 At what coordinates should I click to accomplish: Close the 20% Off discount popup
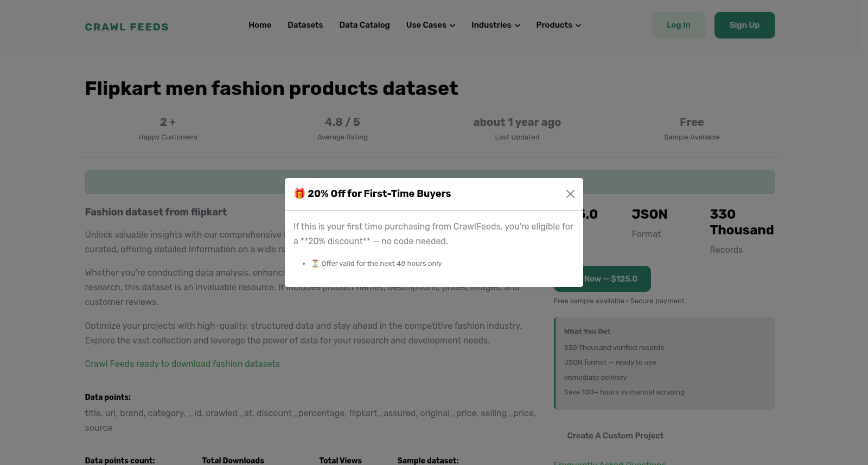coord(570,194)
